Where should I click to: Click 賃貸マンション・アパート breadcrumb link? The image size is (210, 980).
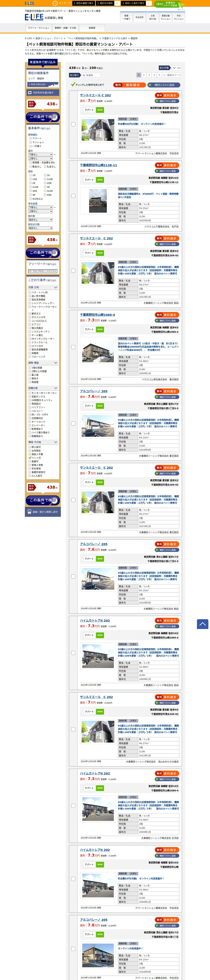point(49,38)
